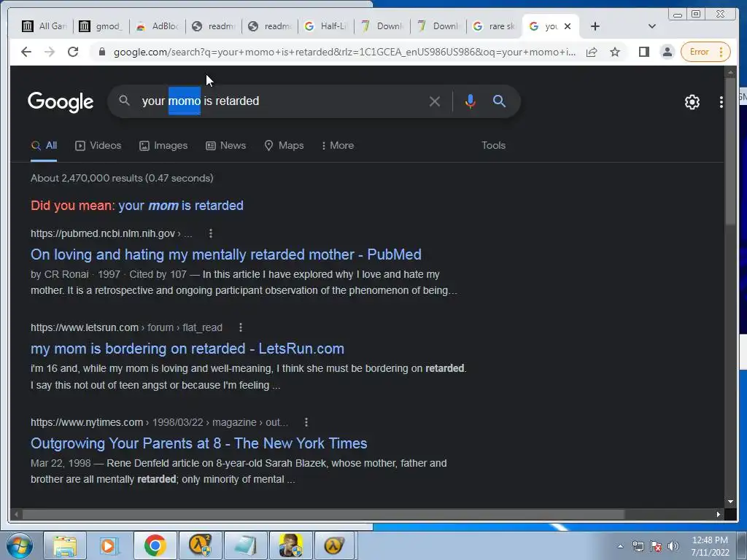Switch to Maps results
This screenshot has width=747, height=560.
284,146
